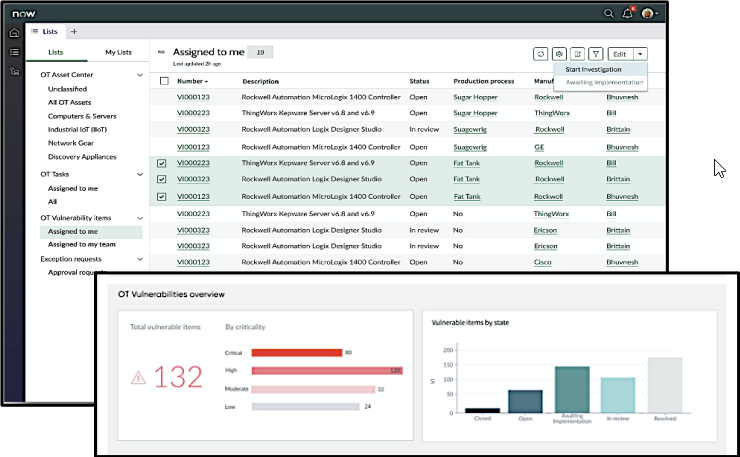This screenshot has width=740, height=457.
Task: Open notifications bell icon
Action: click(x=628, y=13)
